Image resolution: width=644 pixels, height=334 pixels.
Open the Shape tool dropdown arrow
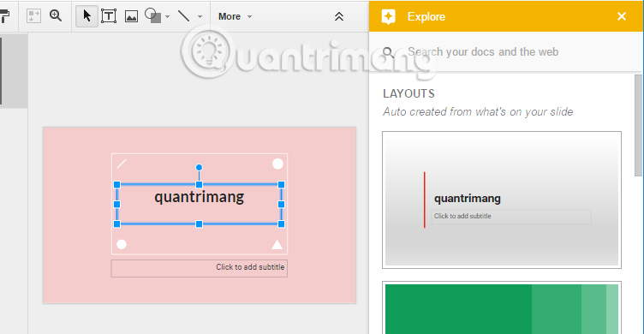coord(168,17)
